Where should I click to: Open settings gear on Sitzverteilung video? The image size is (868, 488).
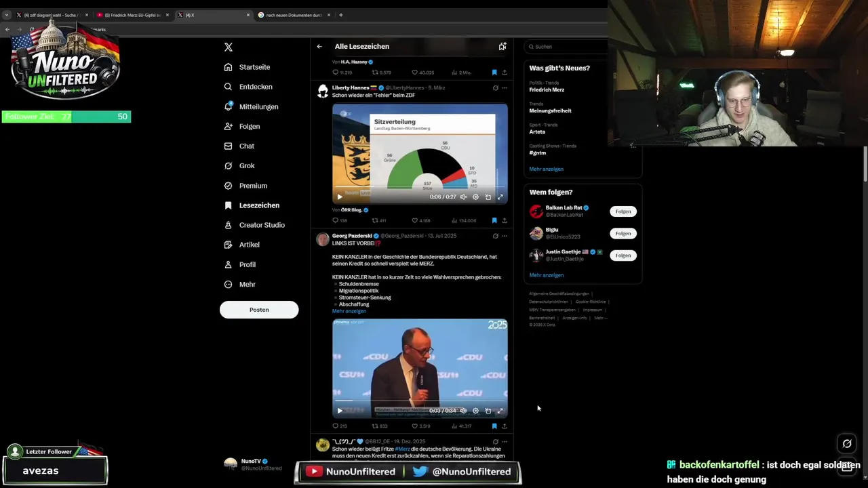pyautogui.click(x=475, y=197)
